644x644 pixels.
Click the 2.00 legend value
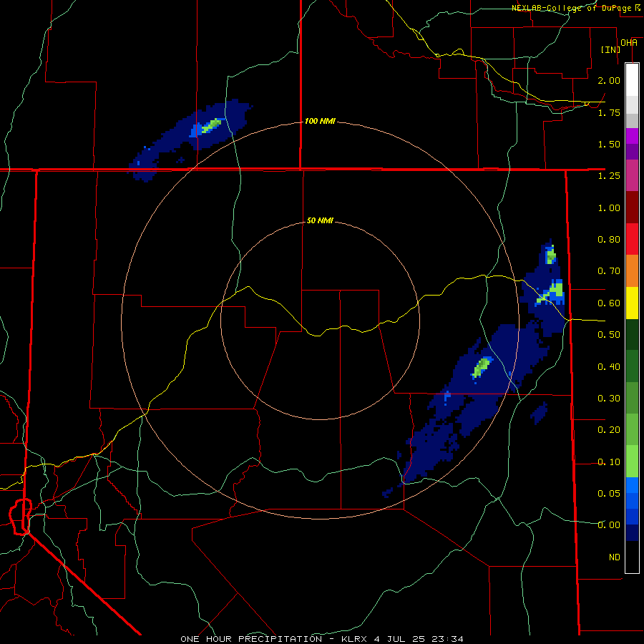pos(609,80)
